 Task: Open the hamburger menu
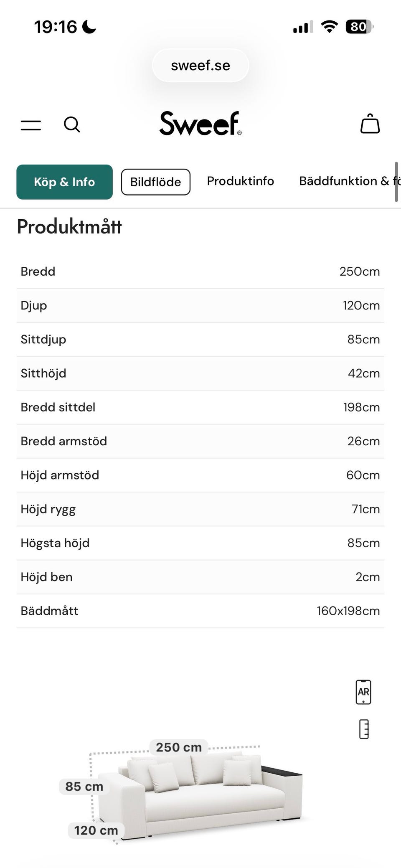tap(31, 125)
